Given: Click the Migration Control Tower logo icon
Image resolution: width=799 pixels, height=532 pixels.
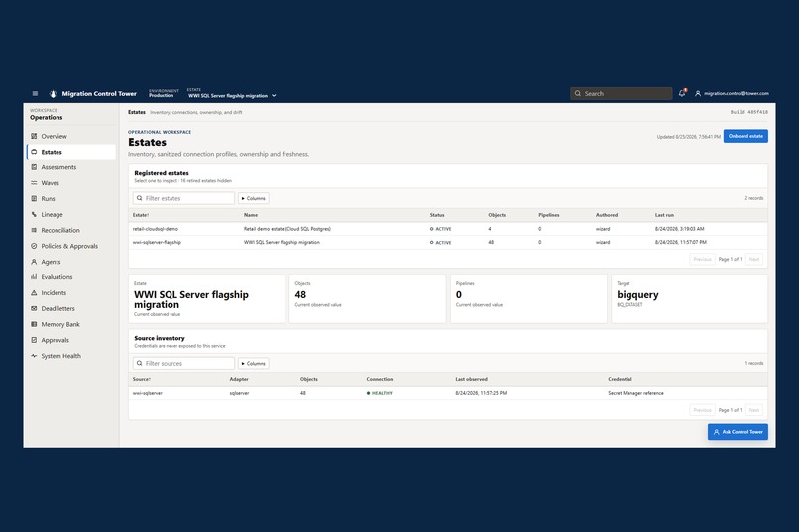Looking at the screenshot, I should [53, 94].
